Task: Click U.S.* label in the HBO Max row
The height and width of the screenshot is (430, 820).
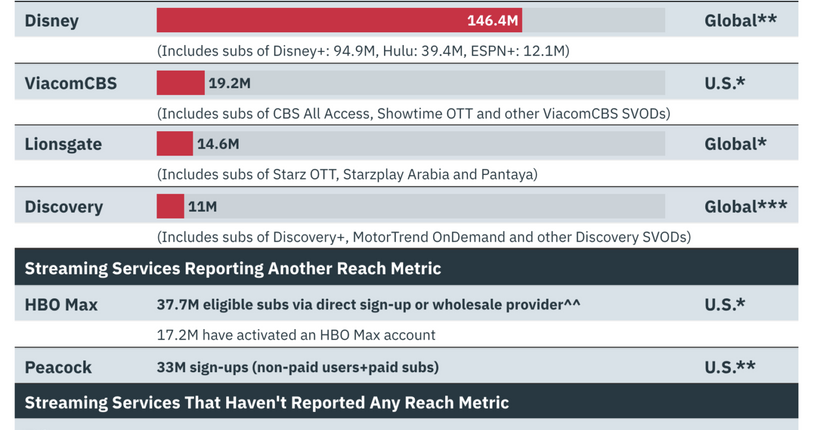Action: click(x=724, y=304)
